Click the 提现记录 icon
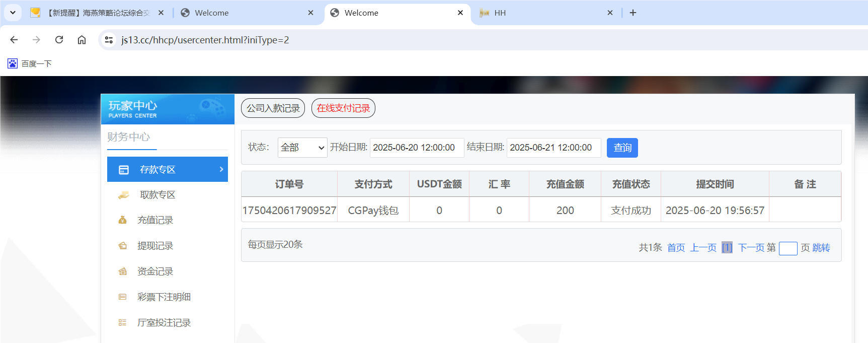This screenshot has height=343, width=868. [122, 246]
